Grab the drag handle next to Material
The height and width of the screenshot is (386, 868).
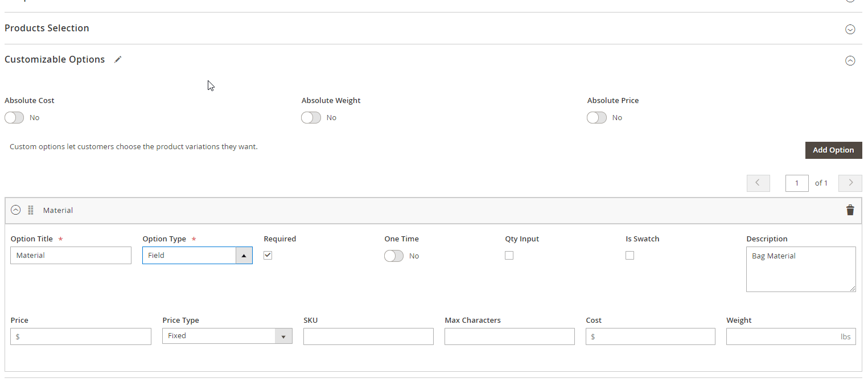[x=31, y=210]
